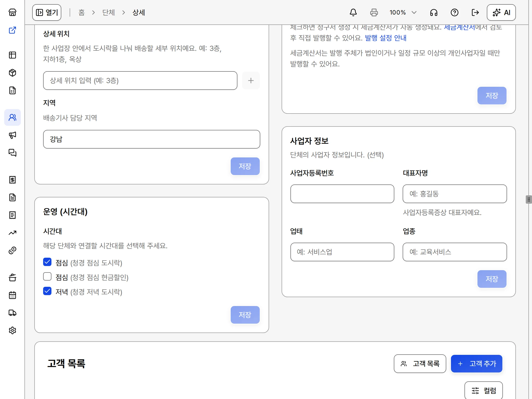The width and height of the screenshot is (532, 399).
Task: Open the 발행 설정 안내 link
Action: pos(386,38)
